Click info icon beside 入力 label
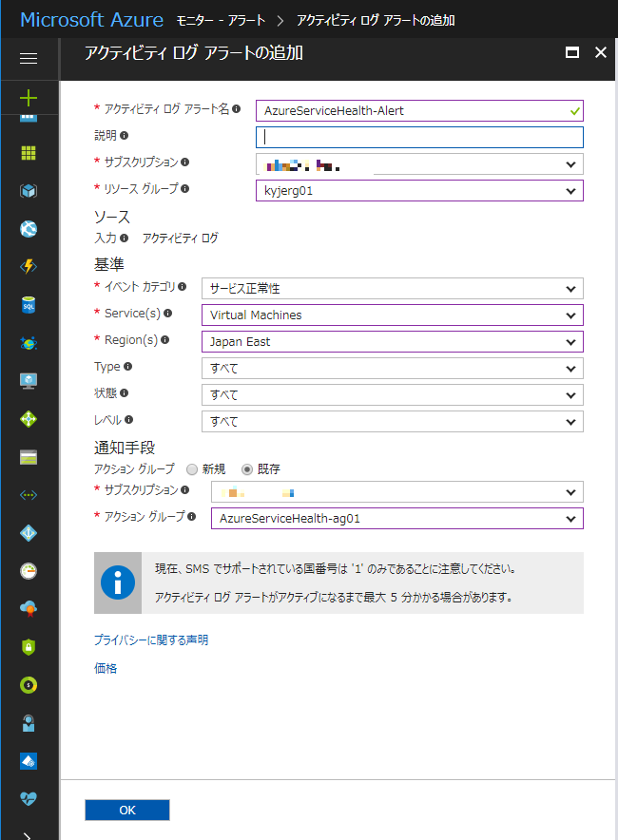 pyautogui.click(x=125, y=238)
